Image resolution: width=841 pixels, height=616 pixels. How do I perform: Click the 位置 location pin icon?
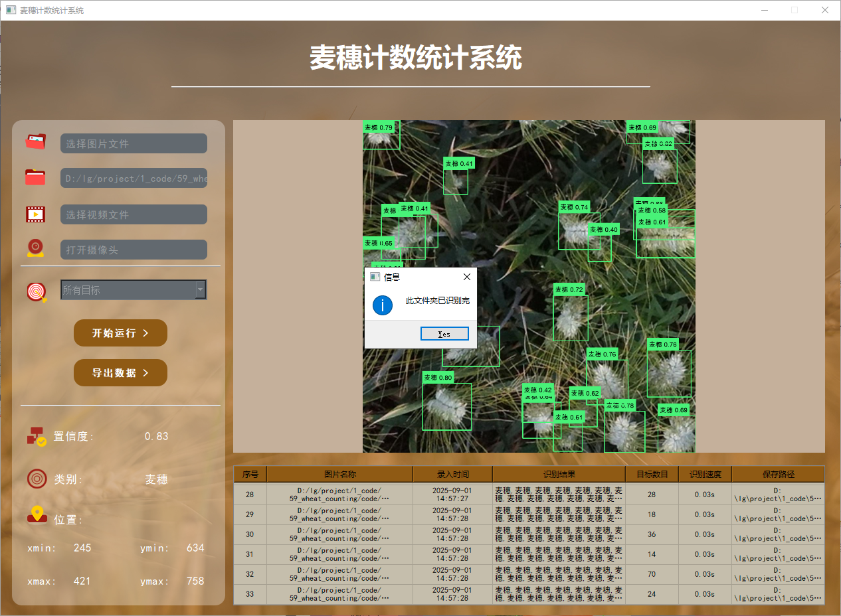[37, 514]
